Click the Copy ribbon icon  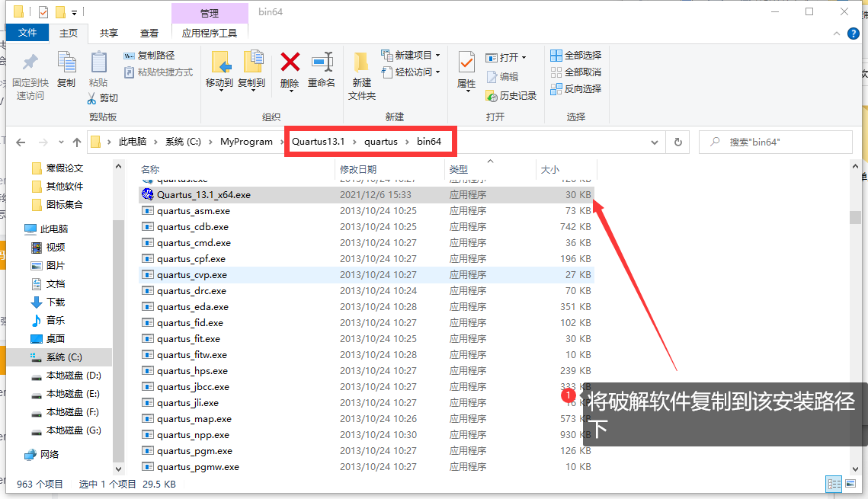(x=66, y=62)
